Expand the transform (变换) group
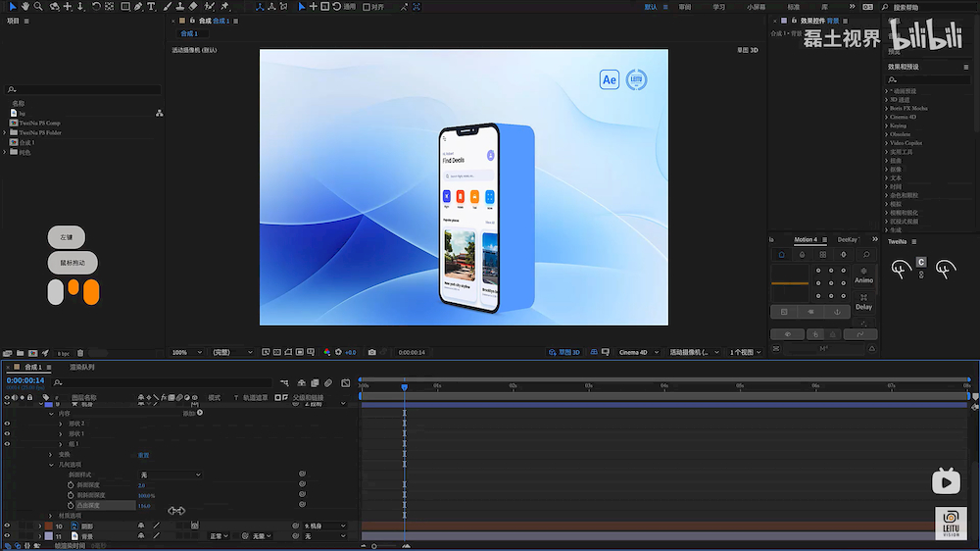Viewport: 980px width, 551px height. (x=51, y=455)
